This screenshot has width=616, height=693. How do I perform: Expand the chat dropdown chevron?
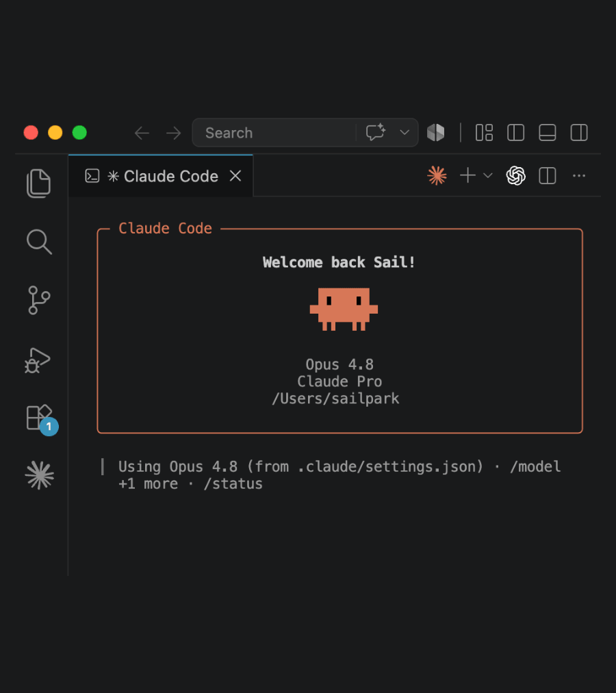pos(405,133)
